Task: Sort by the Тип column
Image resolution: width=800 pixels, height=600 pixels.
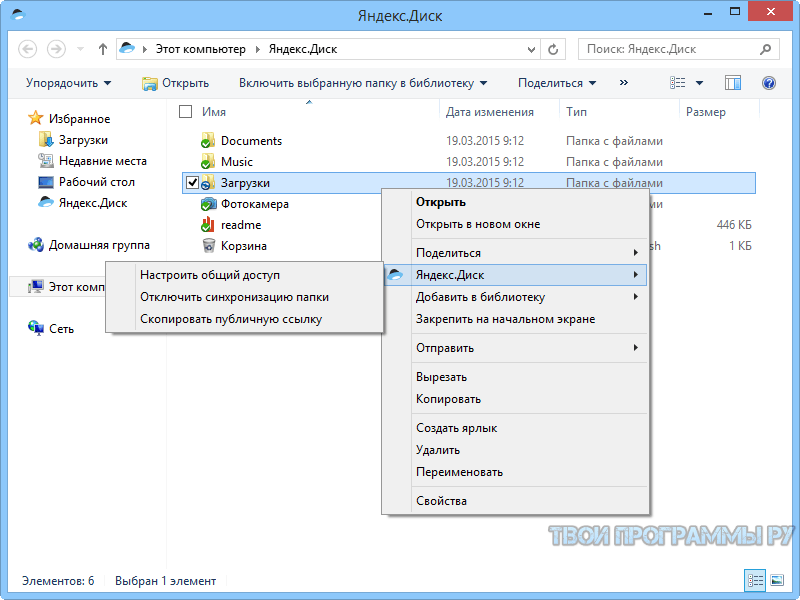Action: 577,112
